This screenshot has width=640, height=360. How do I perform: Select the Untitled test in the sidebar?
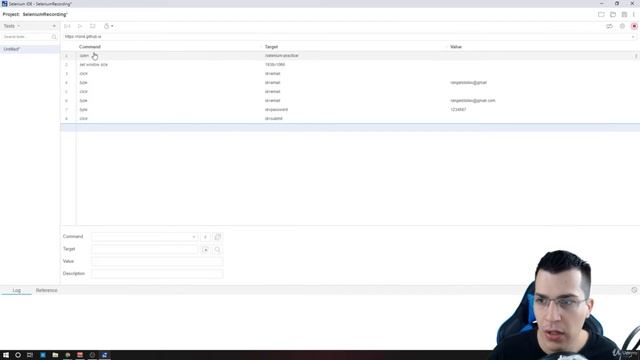click(29, 49)
